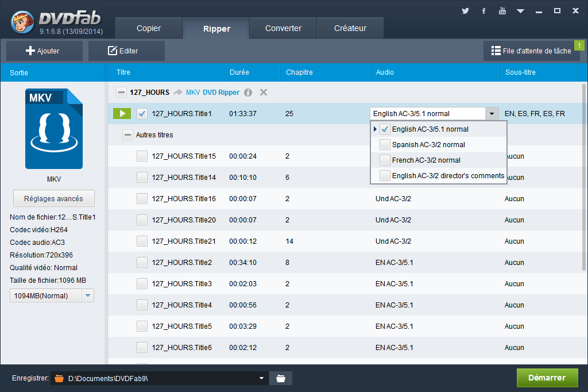This screenshot has width=588, height=392.
Task: Click the Editer button
Action: (126, 51)
